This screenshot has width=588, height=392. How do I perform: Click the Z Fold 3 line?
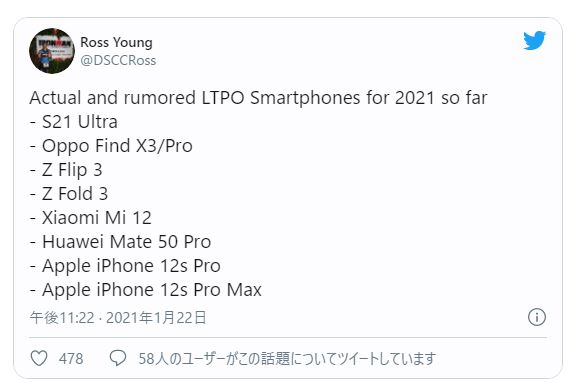tap(69, 194)
